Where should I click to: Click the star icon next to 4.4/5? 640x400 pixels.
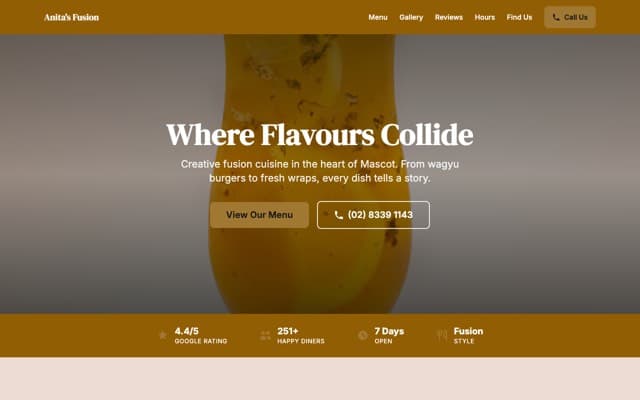162,336
